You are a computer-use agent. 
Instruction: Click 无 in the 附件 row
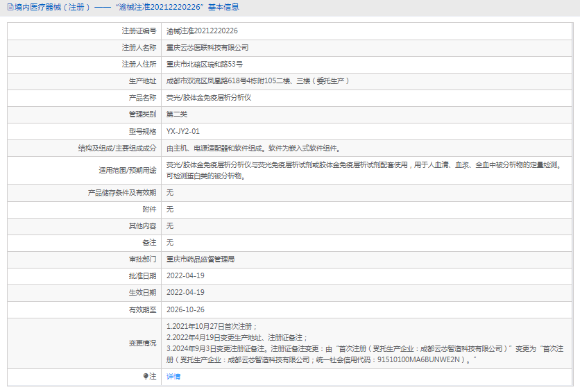point(170,210)
